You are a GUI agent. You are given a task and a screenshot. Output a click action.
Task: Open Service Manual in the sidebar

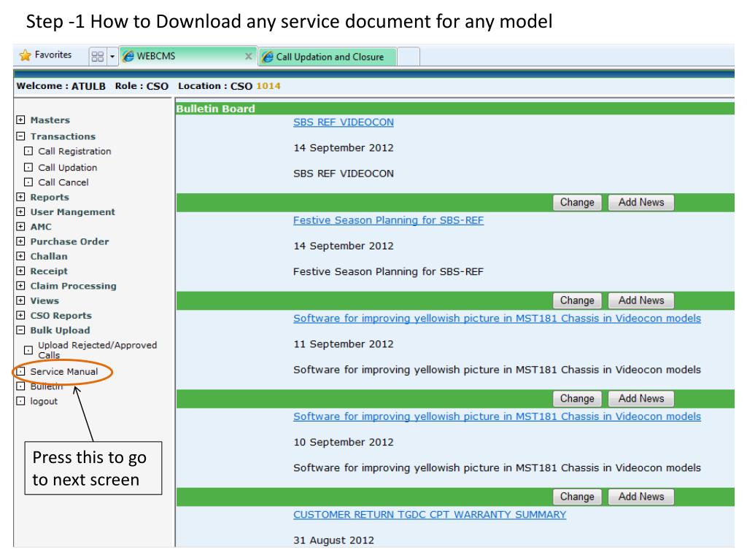click(x=64, y=371)
